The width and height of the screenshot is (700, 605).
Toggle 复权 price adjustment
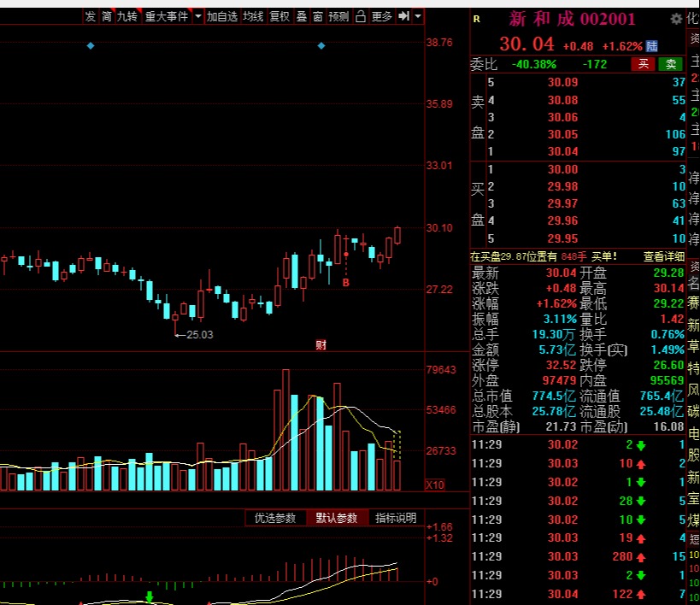[279, 16]
